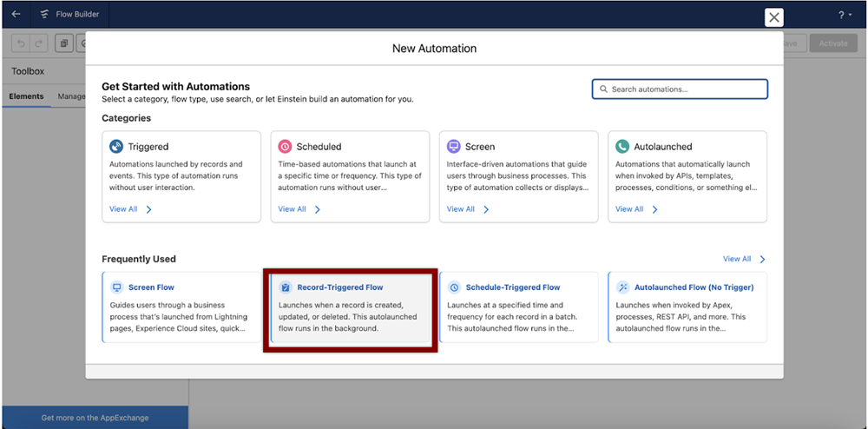Image resolution: width=868 pixels, height=429 pixels.
Task: Click chevron next to Triggered View All
Action: coord(148,209)
